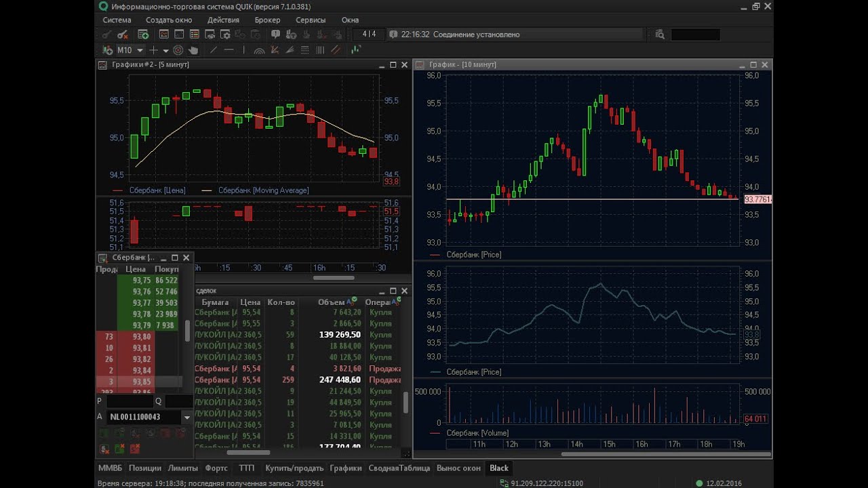Click the 12.02.2016 date in status bar
The width and height of the screenshot is (868, 488).
[723, 483]
